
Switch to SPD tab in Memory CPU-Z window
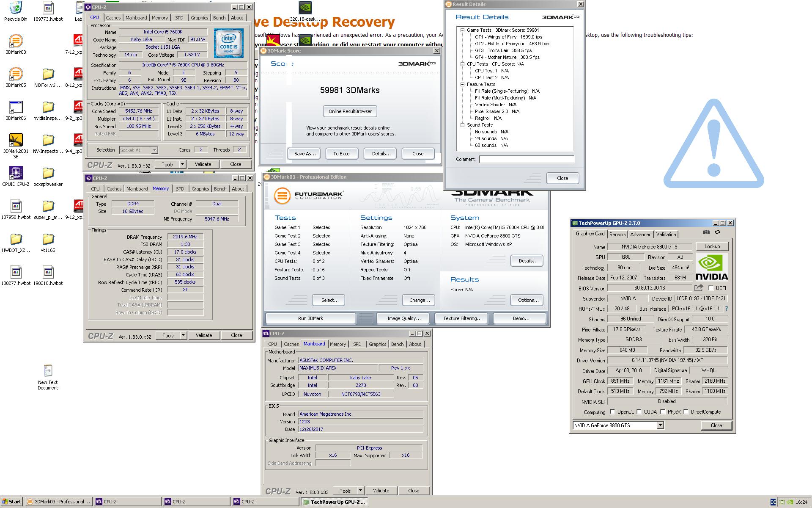click(x=180, y=189)
